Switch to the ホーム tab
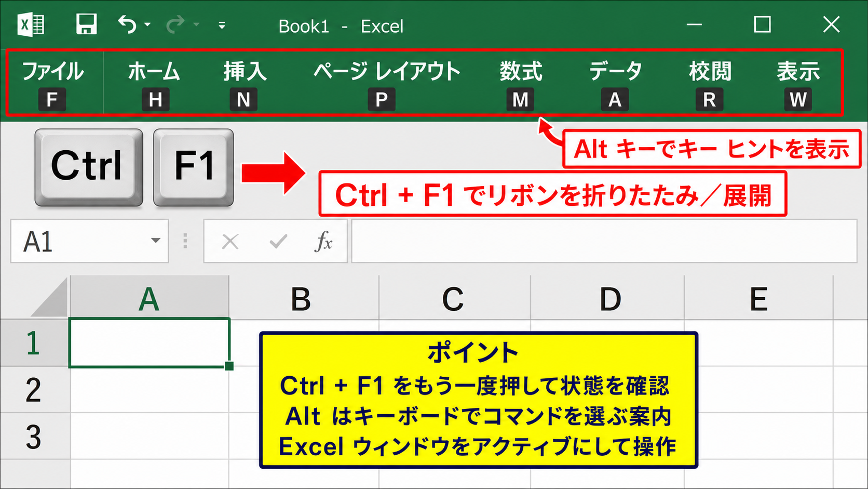This screenshot has height=489, width=868. 154,72
